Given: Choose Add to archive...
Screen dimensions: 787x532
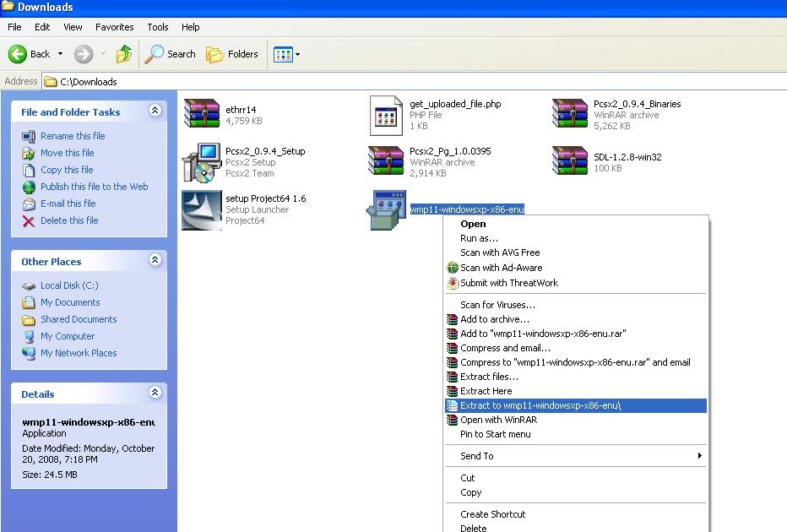Looking at the screenshot, I should point(576,319).
